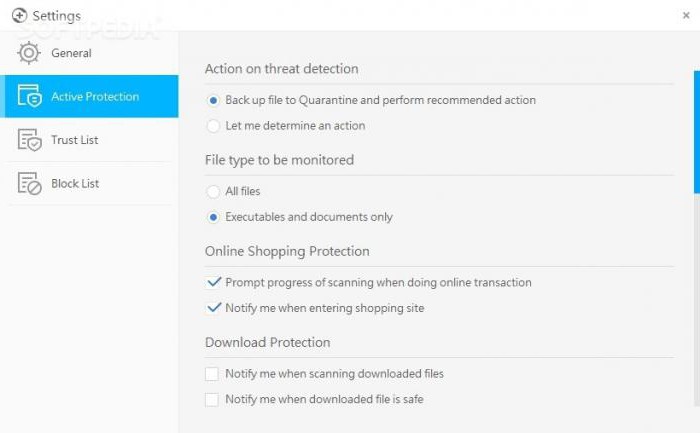This screenshot has width=700, height=433.
Task: Choose Let me determine an action
Action: [212, 126]
